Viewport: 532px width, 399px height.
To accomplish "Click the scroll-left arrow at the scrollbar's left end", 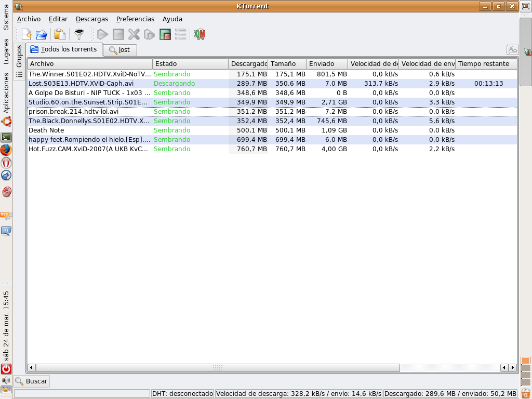I will coord(32,368).
